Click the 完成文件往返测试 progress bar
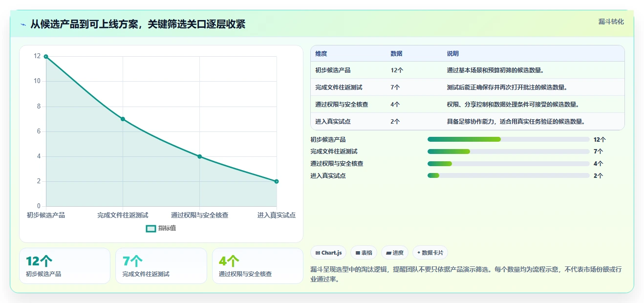Screen dimensions: 644x303 [x=508, y=151]
